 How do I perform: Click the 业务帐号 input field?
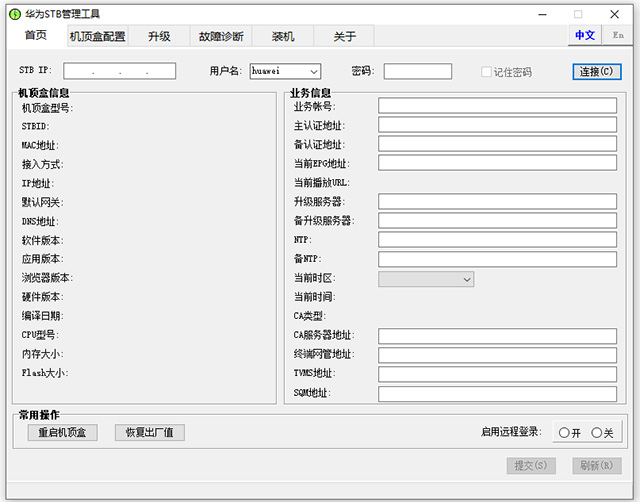pyautogui.click(x=497, y=105)
